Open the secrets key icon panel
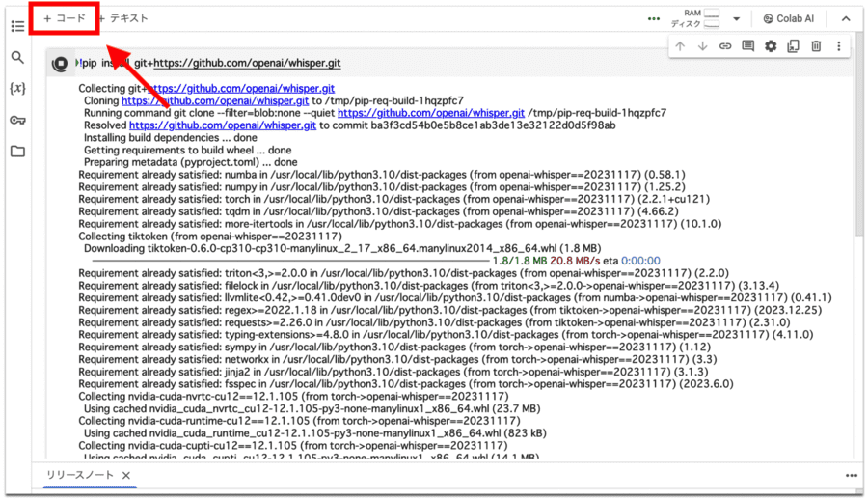Viewport: 868px width, 501px height. pos(17,120)
